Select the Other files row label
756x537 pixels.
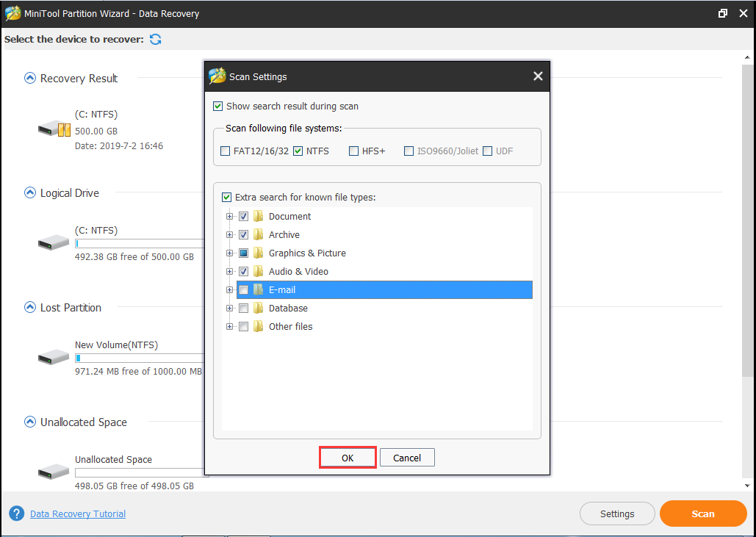click(x=290, y=326)
